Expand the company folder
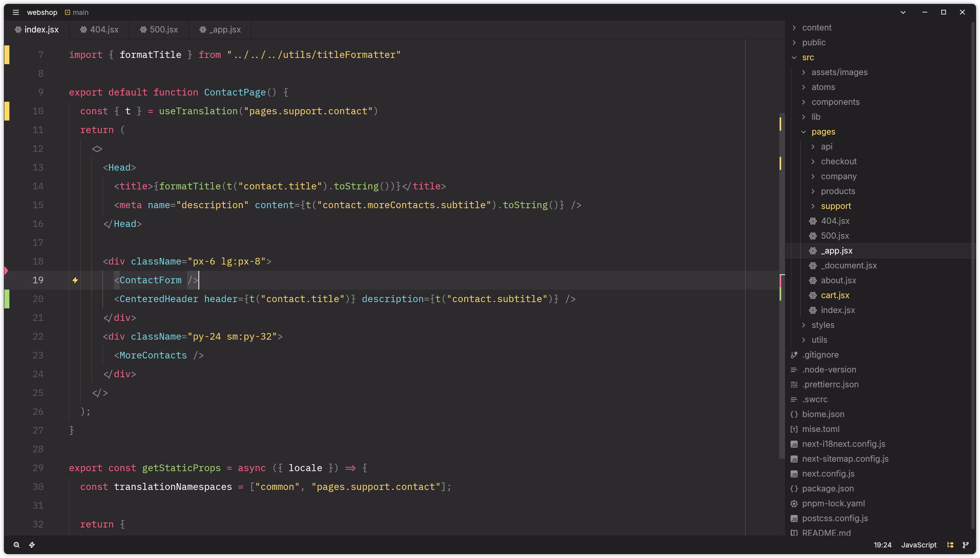The width and height of the screenshot is (980, 558). click(813, 176)
